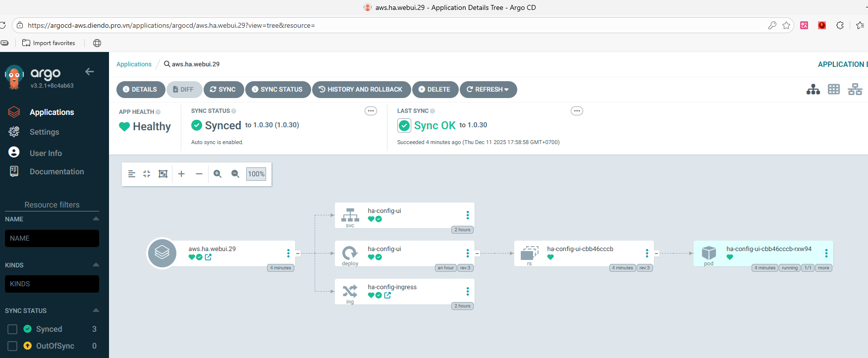Collapse the NAME filter section

point(96,219)
